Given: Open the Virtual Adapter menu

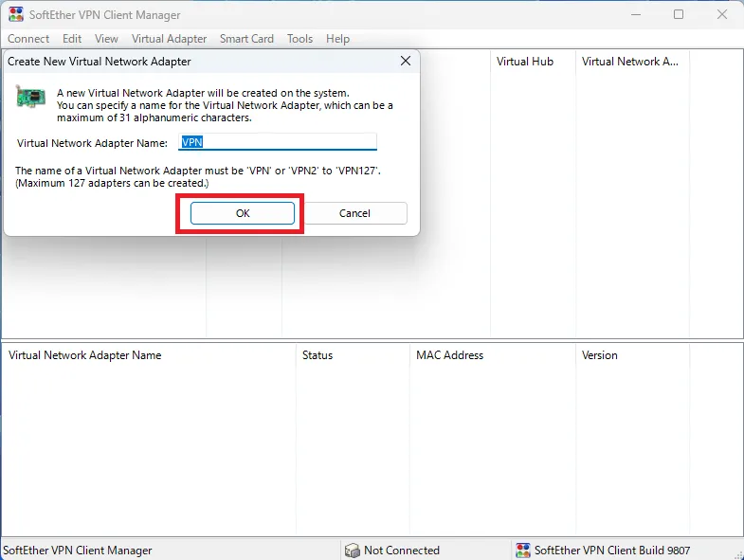Looking at the screenshot, I should point(170,39).
